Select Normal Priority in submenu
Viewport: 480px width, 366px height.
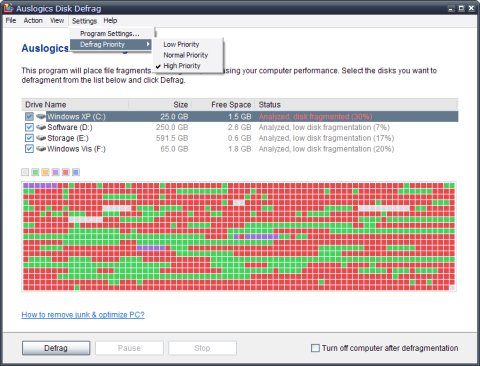186,55
